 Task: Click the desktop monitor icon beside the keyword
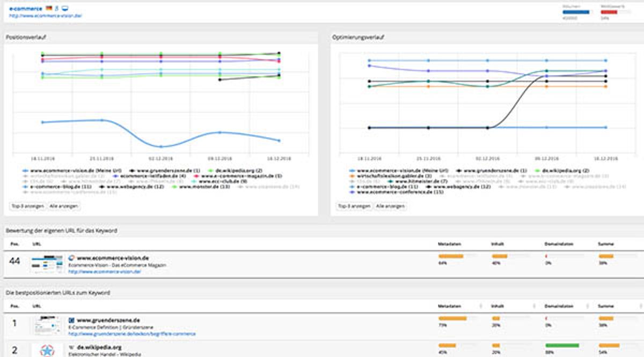(65, 9)
